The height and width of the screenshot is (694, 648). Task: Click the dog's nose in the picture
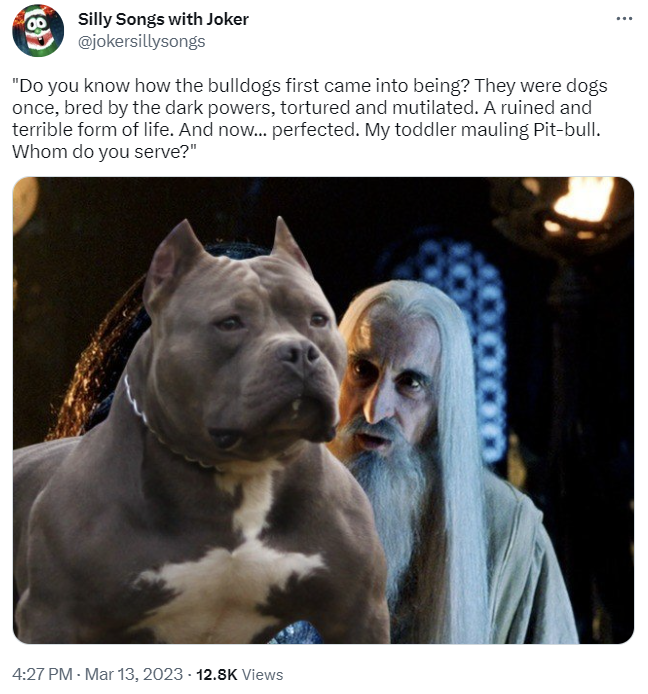click(x=298, y=353)
